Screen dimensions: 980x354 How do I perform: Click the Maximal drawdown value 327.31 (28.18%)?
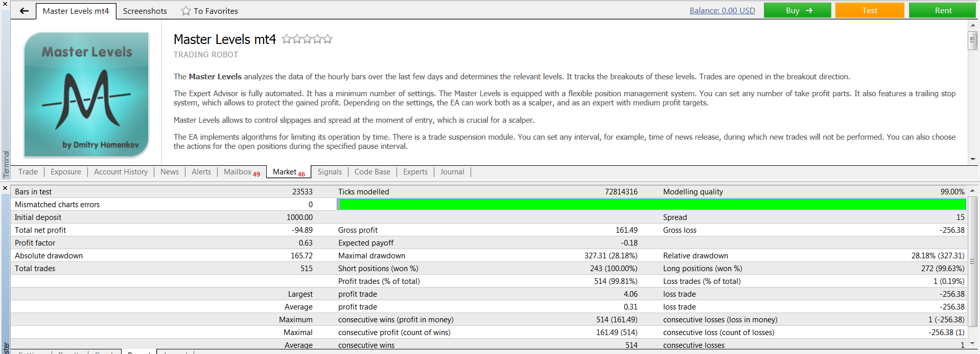click(611, 256)
